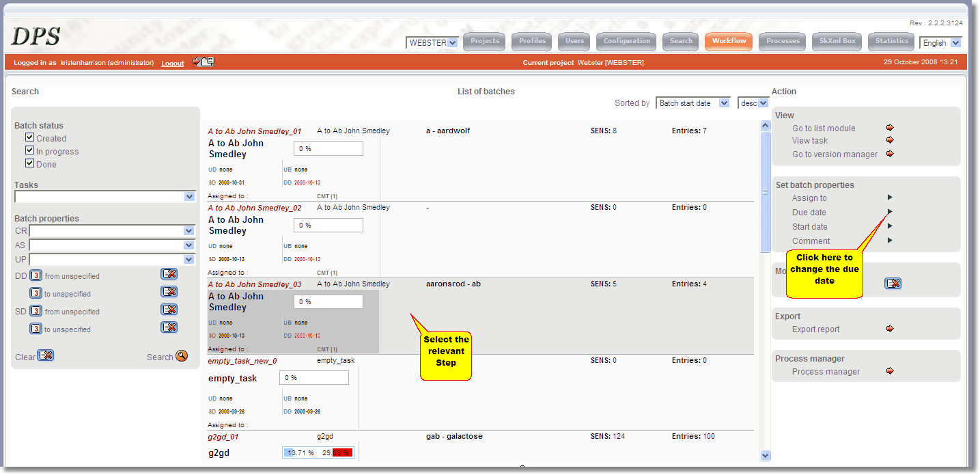Click progress bar of the empty_task batch
This screenshot has width=980, height=475.
pyautogui.click(x=314, y=377)
